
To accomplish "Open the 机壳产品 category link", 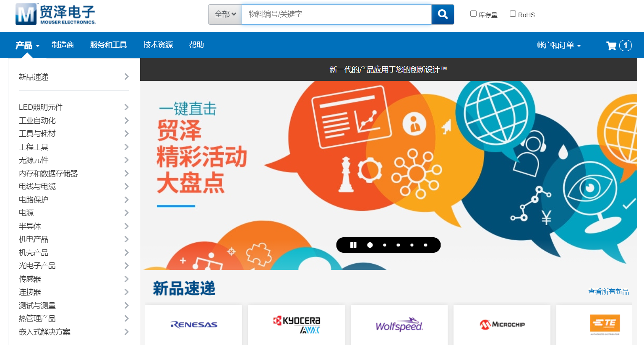I will (34, 253).
